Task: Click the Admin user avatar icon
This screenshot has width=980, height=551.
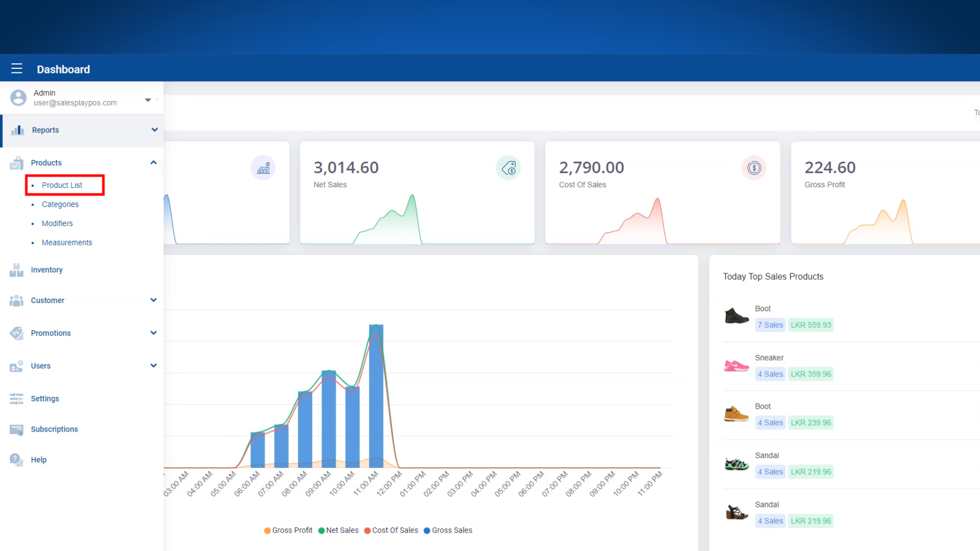Action: (18, 97)
